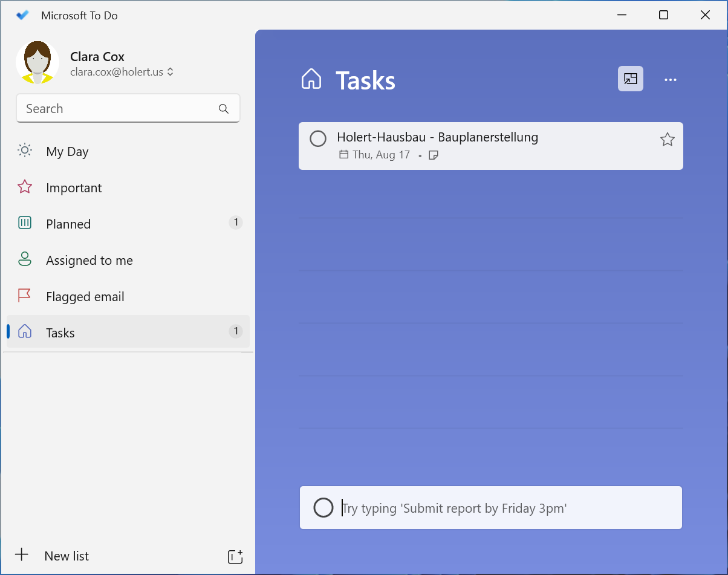This screenshot has width=728, height=575.
Task: Click New list button
Action: [54, 556]
